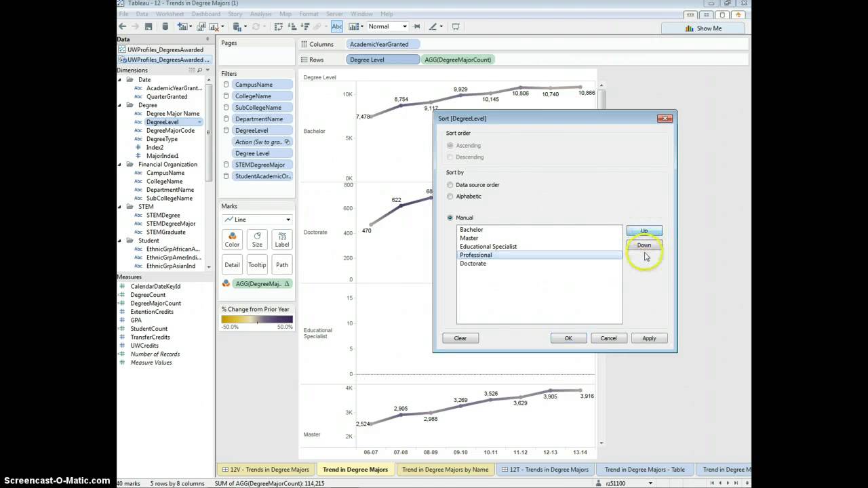Click the Sort Ascending toolbar icon
This screenshot has height=488, width=868.
(292, 26)
